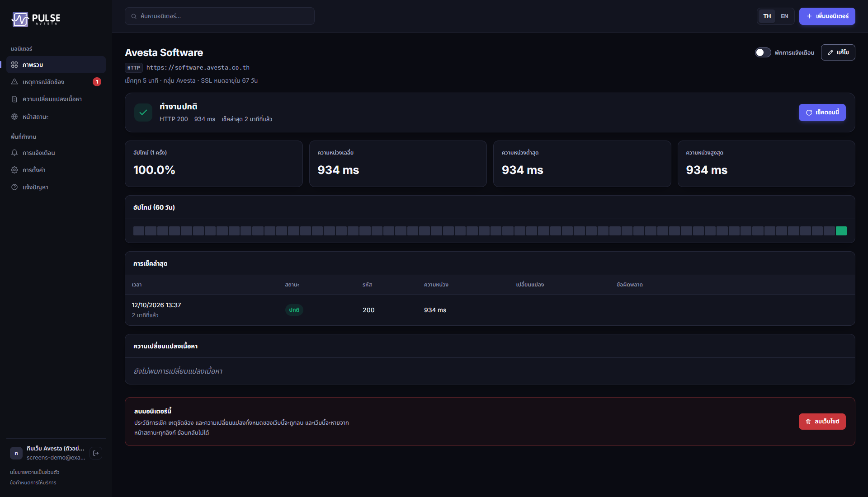Open ความเปลี่ยนแปลงเนื้อหา in sidebar
This screenshot has width=868, height=497.
click(x=56, y=99)
